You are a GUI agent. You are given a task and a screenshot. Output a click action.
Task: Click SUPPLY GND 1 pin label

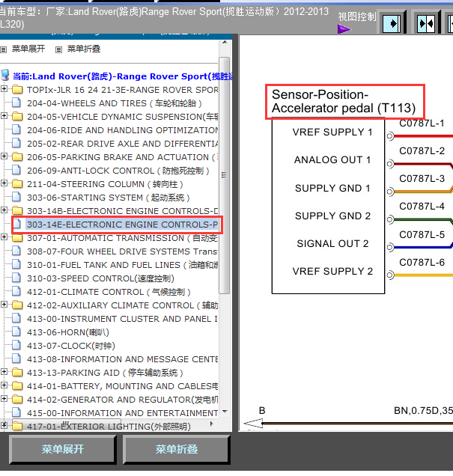point(332,188)
